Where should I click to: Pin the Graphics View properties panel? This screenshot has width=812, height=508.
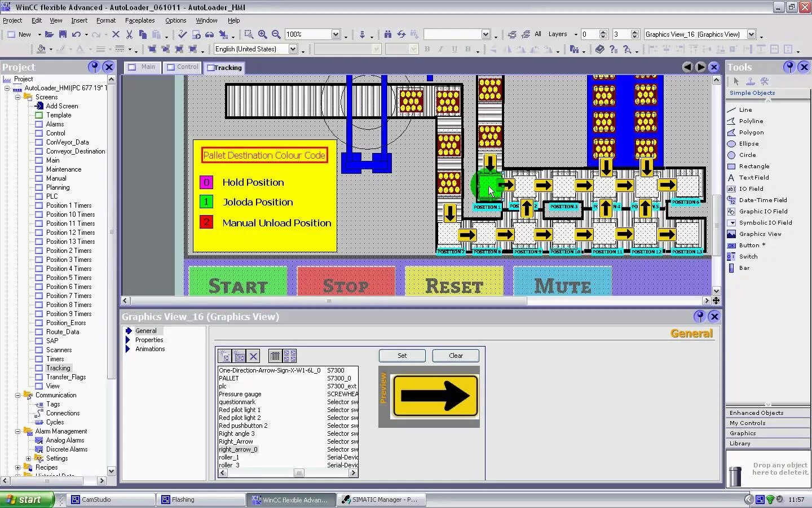coord(699,316)
